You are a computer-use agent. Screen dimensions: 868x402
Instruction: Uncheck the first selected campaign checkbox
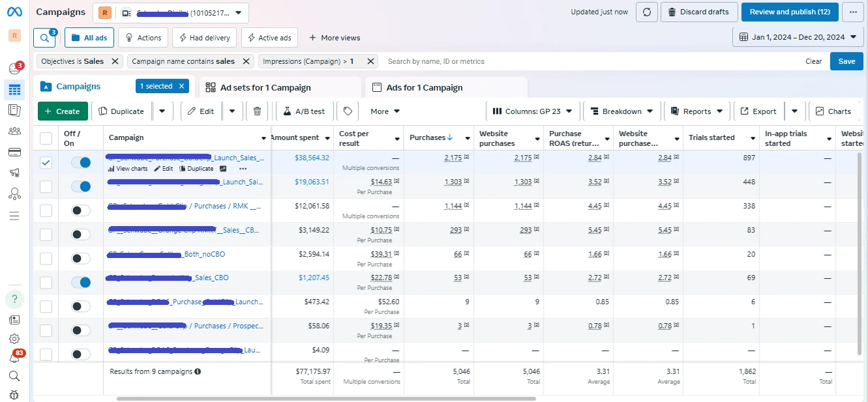coord(46,163)
